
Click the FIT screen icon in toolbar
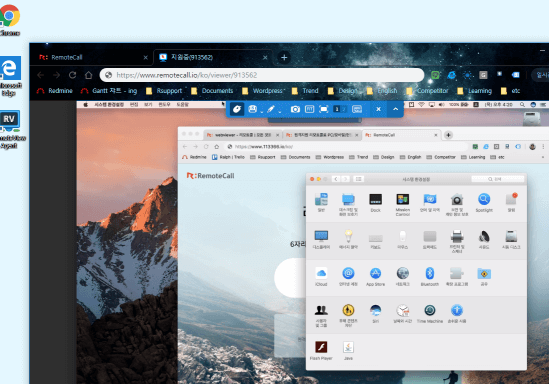pos(310,109)
